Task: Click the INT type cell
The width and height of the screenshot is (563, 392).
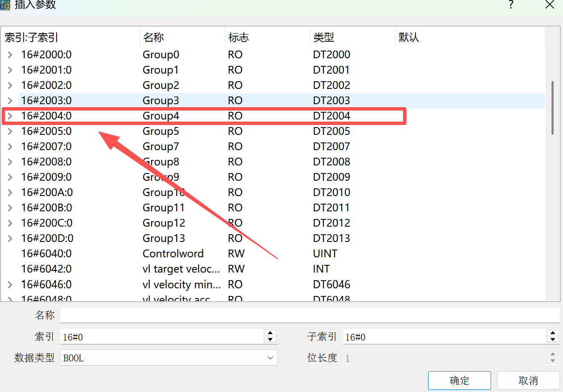Action: (321, 269)
